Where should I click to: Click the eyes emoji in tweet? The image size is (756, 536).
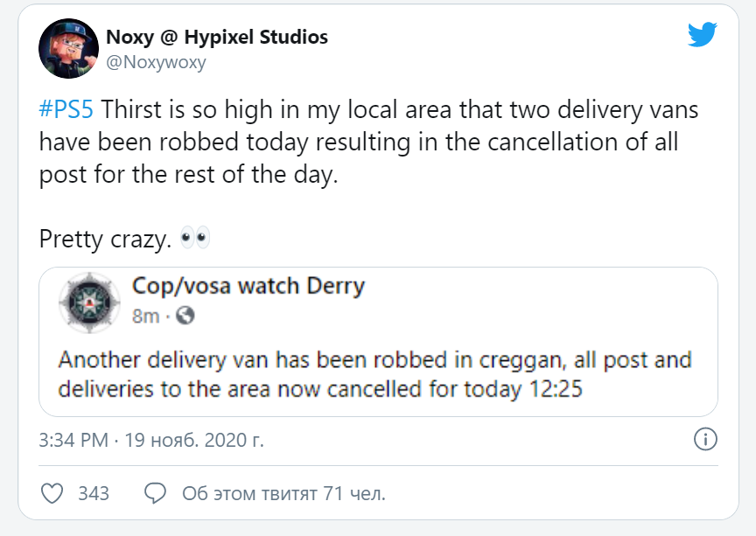click(194, 238)
